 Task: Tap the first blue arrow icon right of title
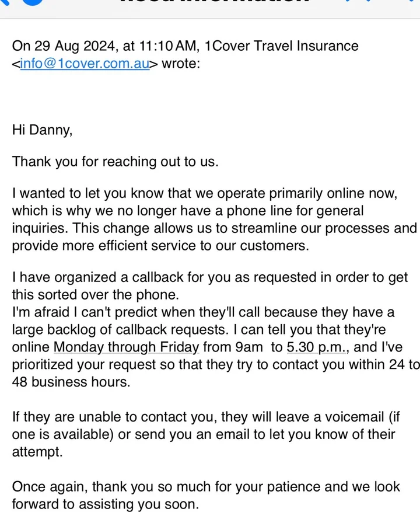(348, 1)
